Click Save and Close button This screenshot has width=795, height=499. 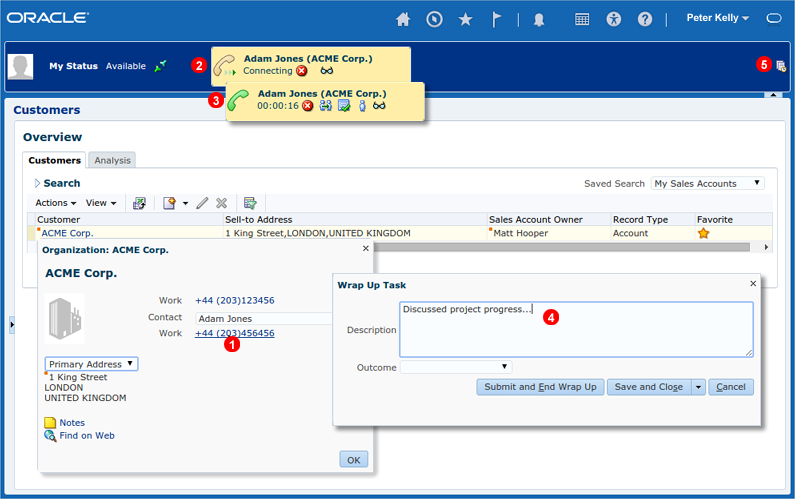[x=648, y=387]
